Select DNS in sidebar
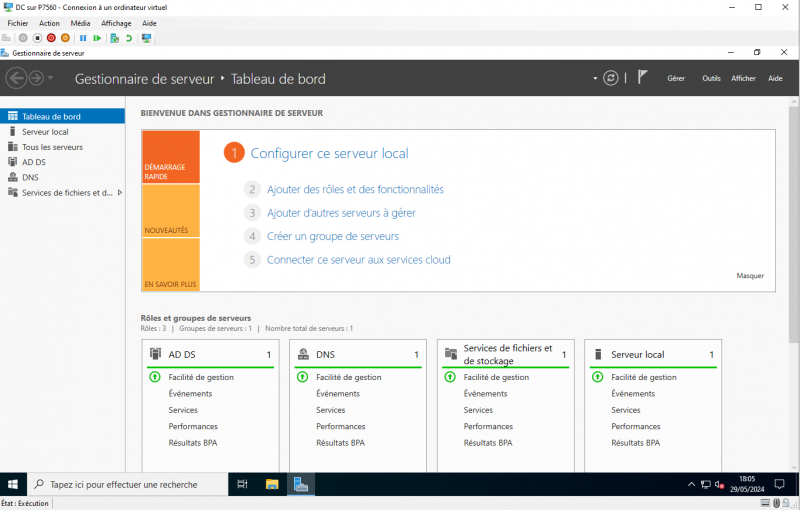 pyautogui.click(x=62, y=177)
